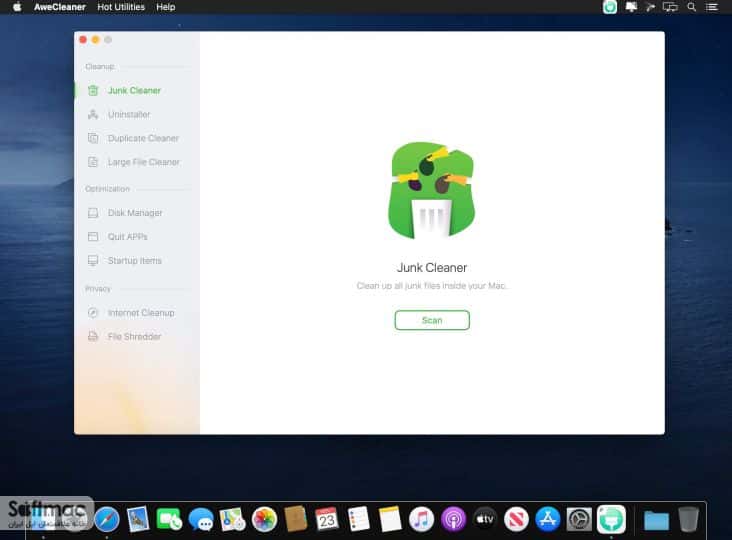Launch Photos from the Dock

click(264, 519)
